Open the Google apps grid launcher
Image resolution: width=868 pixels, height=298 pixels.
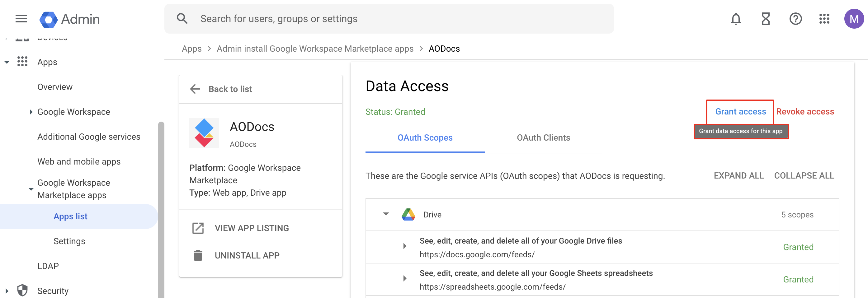coord(824,19)
